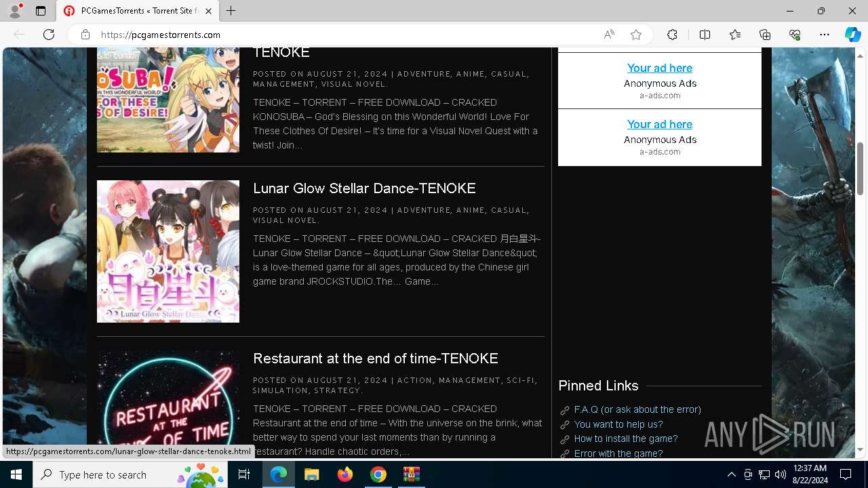Click August 21, 2024 date of Lunar Glow post

[x=347, y=210]
